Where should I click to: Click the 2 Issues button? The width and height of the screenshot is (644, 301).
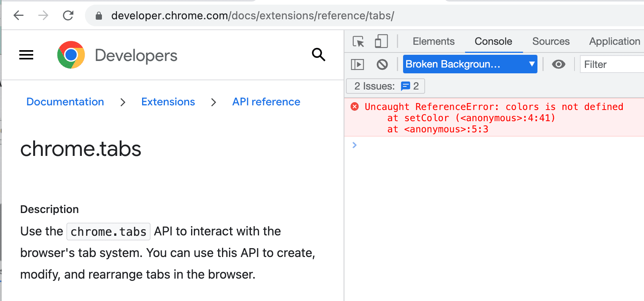(x=385, y=86)
